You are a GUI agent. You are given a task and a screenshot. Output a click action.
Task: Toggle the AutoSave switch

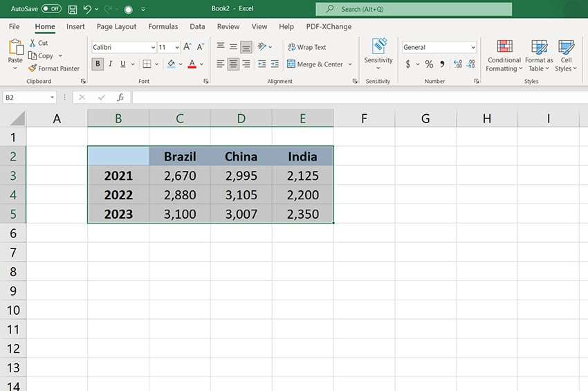click(x=51, y=10)
